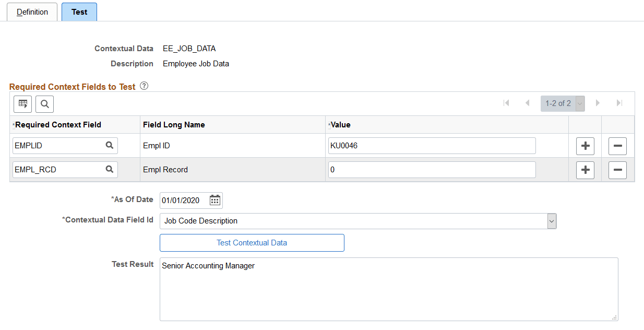Open the grid Personalize options icon
644x330 pixels.
[22, 104]
